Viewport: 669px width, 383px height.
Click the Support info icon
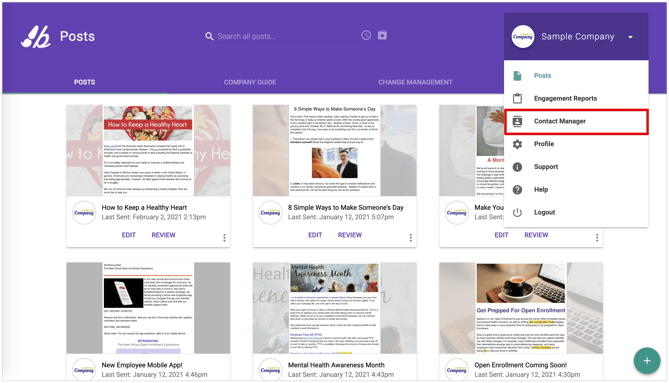[517, 167]
